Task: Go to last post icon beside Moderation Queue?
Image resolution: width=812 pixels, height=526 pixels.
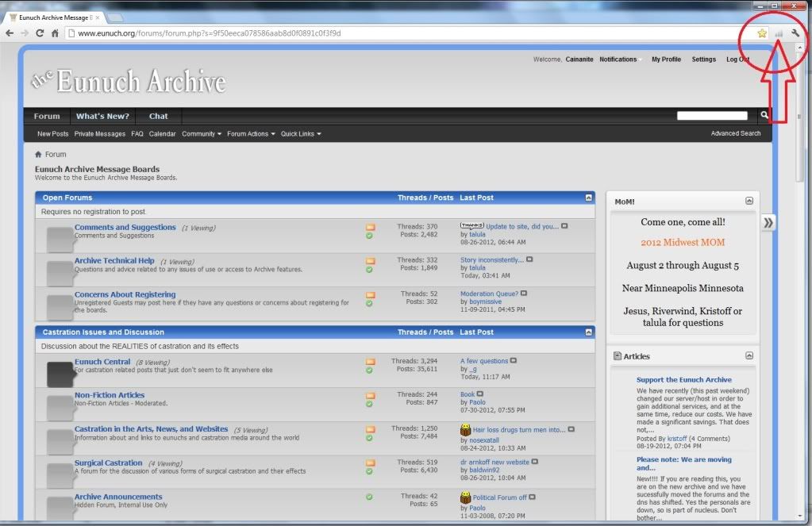Action: coord(524,294)
